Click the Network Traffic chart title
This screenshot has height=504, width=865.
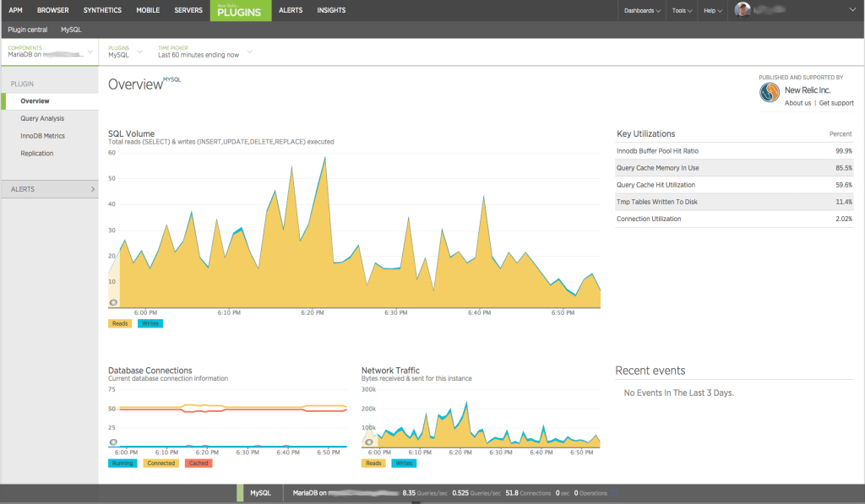(390, 371)
